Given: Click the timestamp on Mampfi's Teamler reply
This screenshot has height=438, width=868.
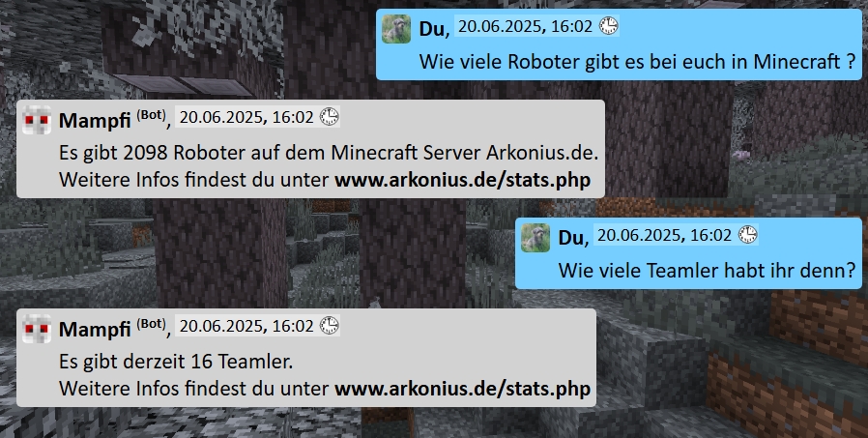Looking at the screenshot, I should click(246, 326).
